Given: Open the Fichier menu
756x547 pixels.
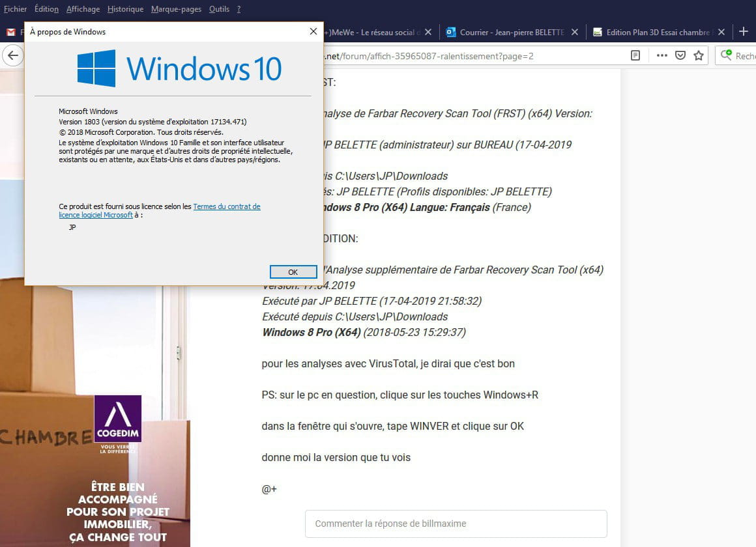Looking at the screenshot, I should click(16, 8).
